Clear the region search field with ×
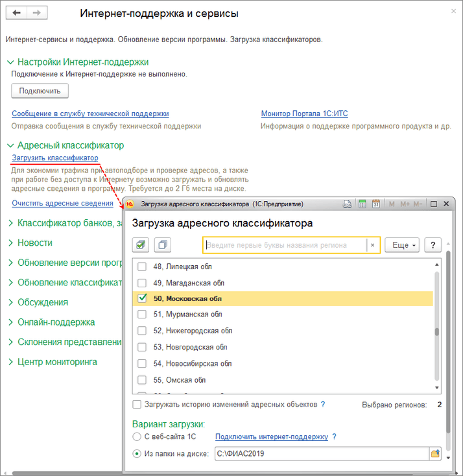This screenshot has height=476, width=463. 372,245
